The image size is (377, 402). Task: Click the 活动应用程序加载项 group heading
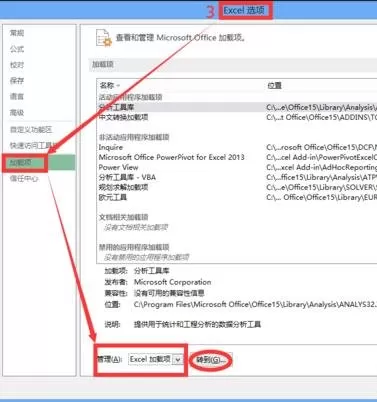click(131, 97)
